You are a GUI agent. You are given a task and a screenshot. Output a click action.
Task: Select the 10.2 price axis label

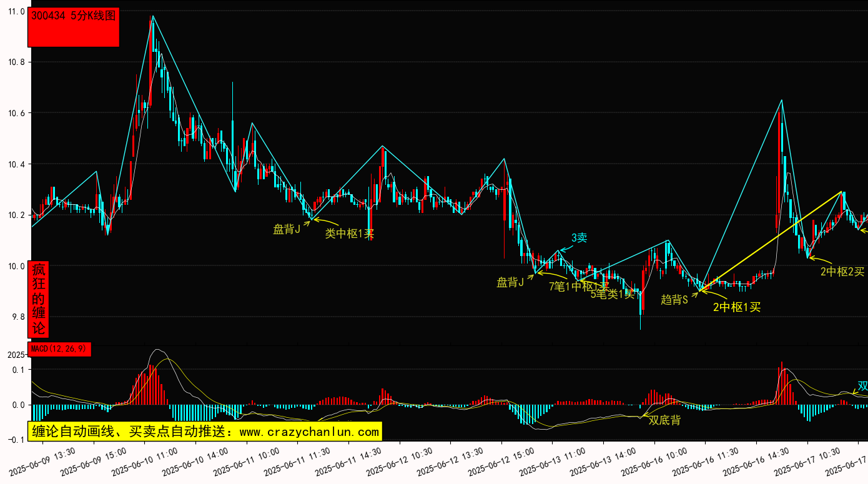click(x=16, y=215)
